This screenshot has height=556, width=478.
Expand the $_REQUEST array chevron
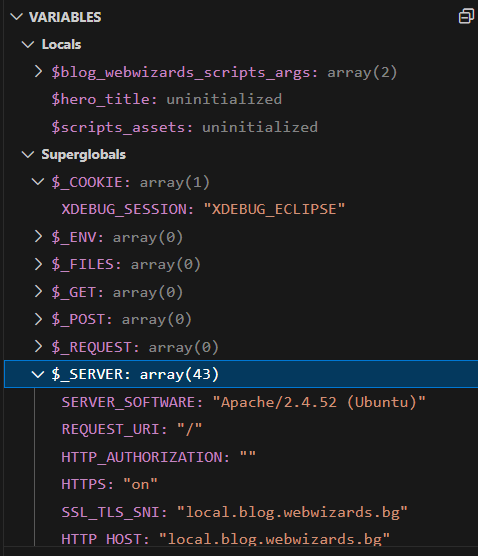[x=38, y=346]
